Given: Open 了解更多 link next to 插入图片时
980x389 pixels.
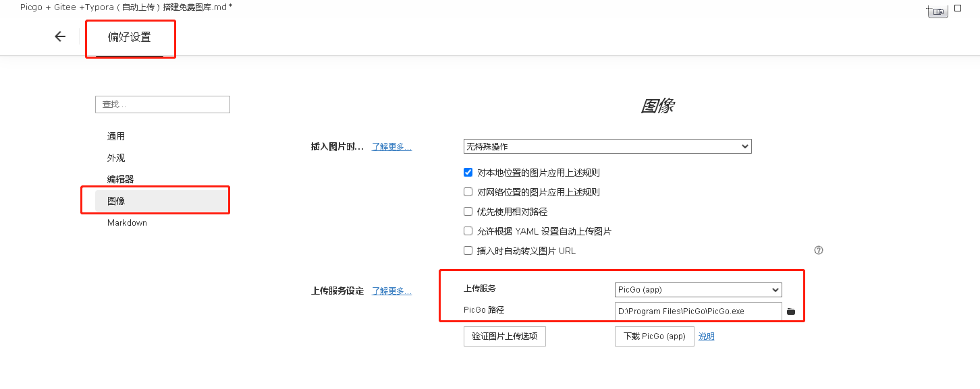Looking at the screenshot, I should pyautogui.click(x=391, y=146).
